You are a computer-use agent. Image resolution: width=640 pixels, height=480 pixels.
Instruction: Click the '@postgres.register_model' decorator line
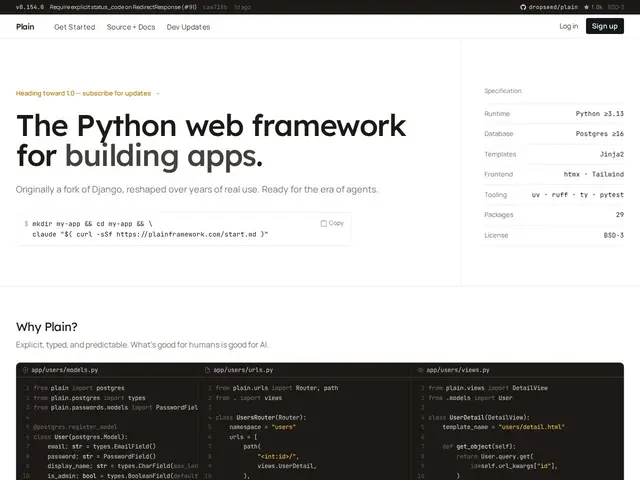(x=75, y=427)
